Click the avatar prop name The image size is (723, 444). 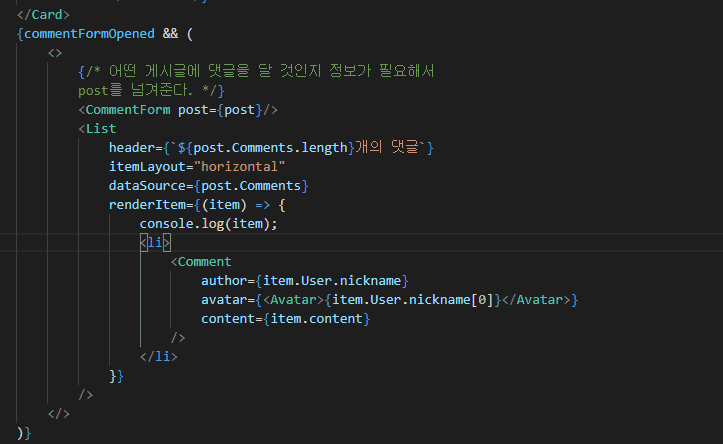(224, 300)
